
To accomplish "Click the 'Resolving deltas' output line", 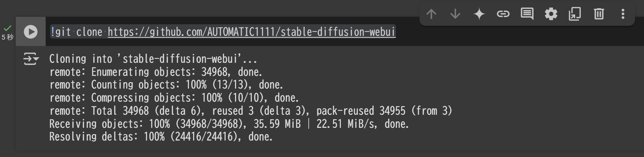I will pyautogui.click(x=161, y=136).
